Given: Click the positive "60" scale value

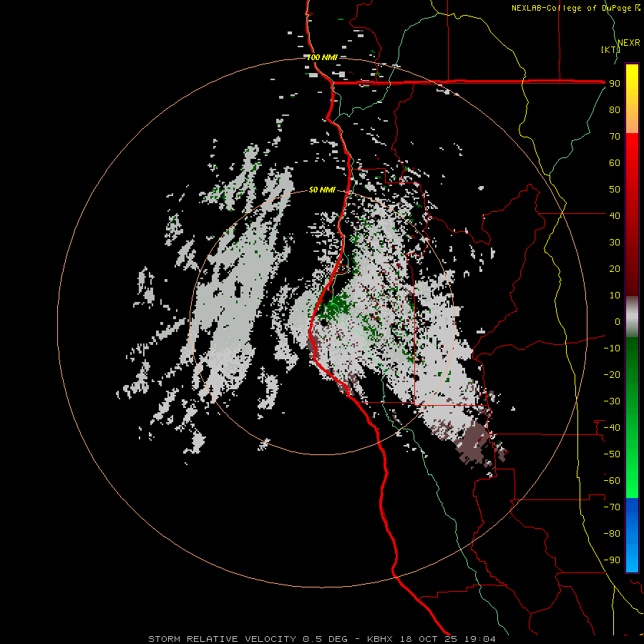Looking at the screenshot, I should [615, 162].
